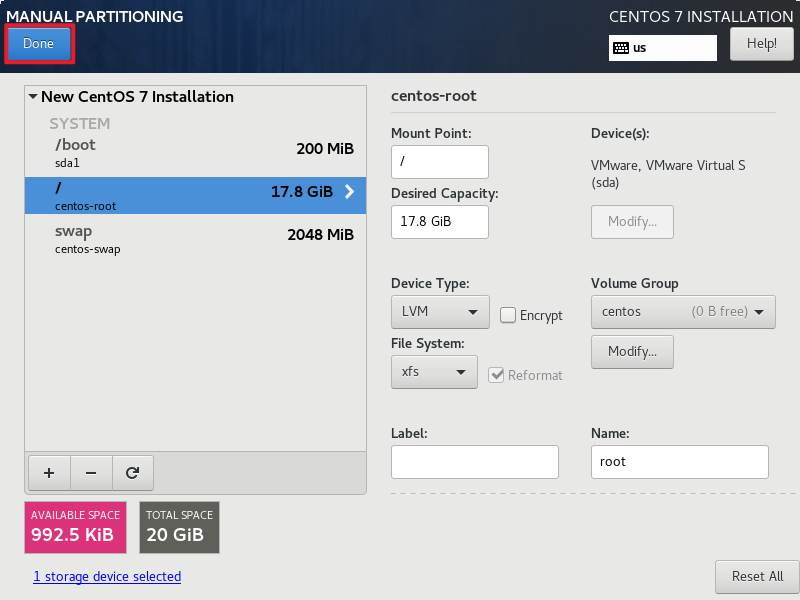
Task: Enable the Encrypt checkbox
Action: point(510,315)
